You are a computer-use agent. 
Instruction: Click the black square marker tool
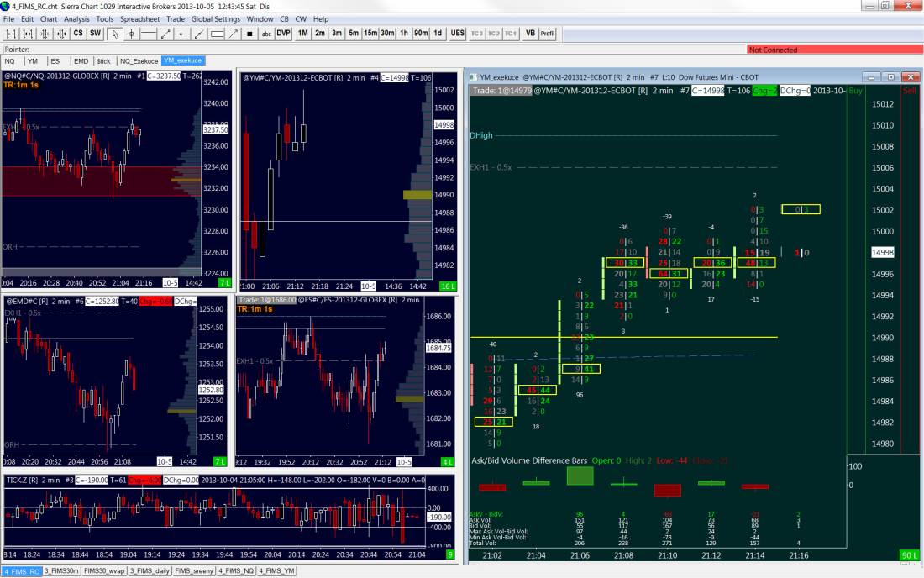pos(249,34)
